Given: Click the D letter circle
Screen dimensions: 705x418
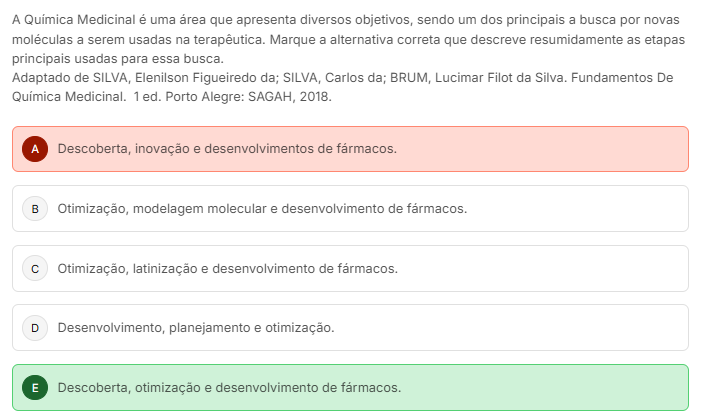Looking at the screenshot, I should pyautogui.click(x=35, y=328).
